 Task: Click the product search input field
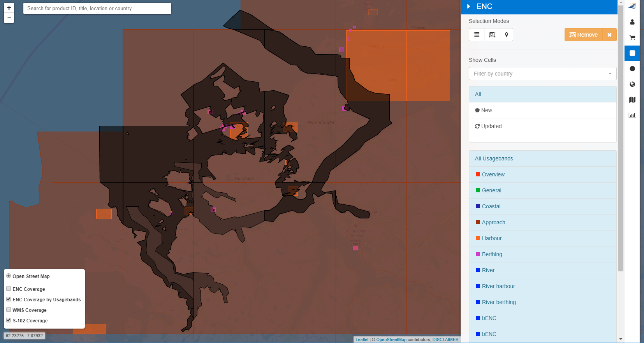pyautogui.click(x=97, y=8)
